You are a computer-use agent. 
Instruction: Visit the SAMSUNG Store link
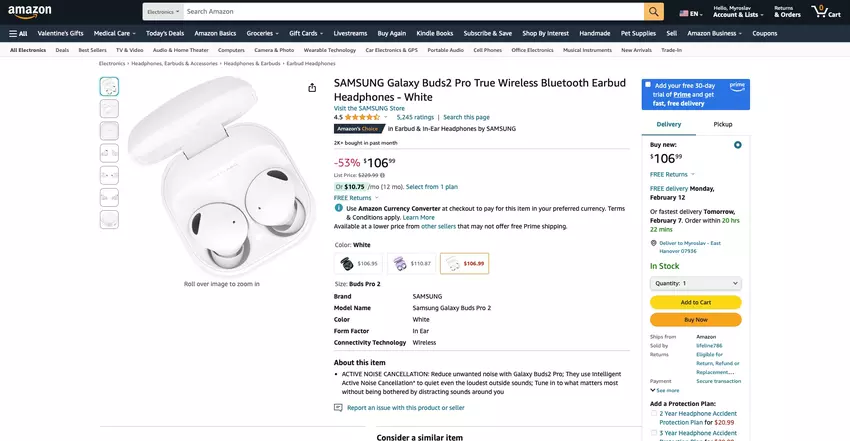pos(369,107)
